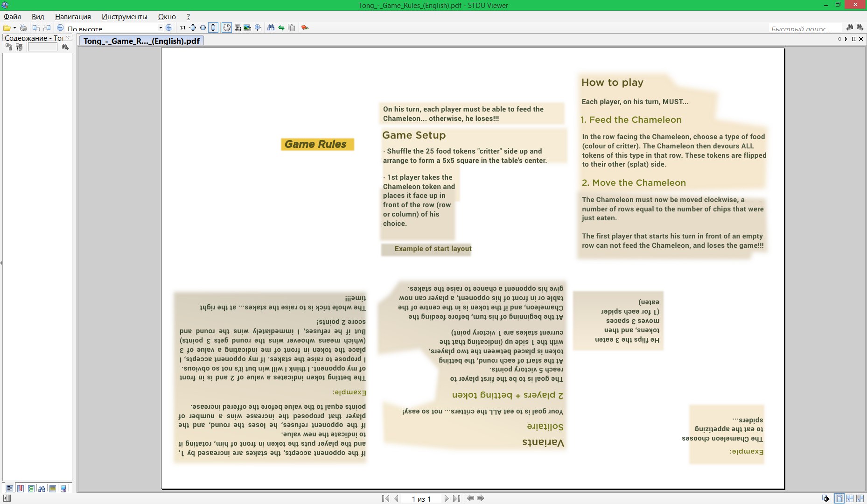This screenshot has height=504, width=867.
Task: Click quick search find previous icon
Action: point(850,28)
